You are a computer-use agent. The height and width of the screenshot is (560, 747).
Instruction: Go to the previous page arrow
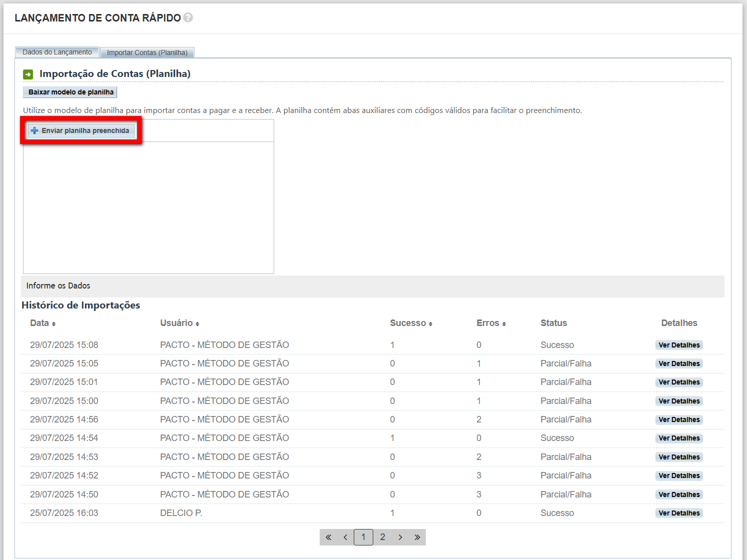(x=345, y=537)
